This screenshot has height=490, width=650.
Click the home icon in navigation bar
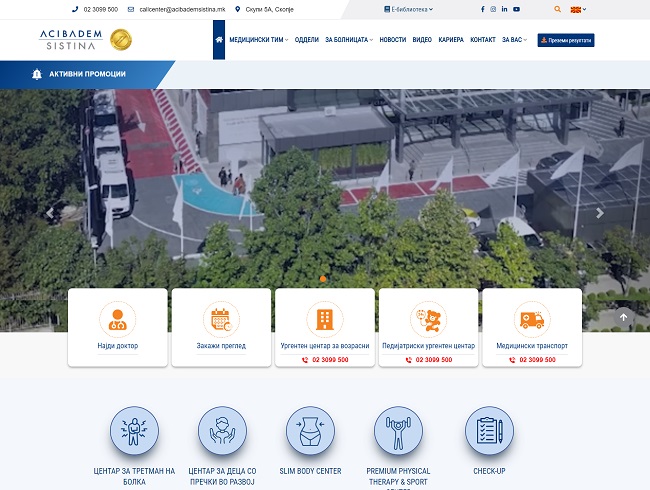coord(219,40)
